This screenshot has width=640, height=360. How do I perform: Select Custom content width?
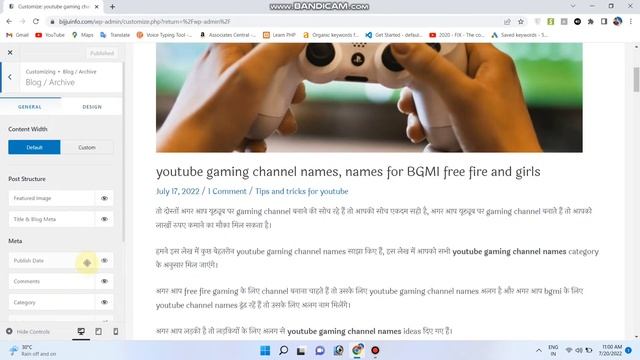tap(87, 147)
